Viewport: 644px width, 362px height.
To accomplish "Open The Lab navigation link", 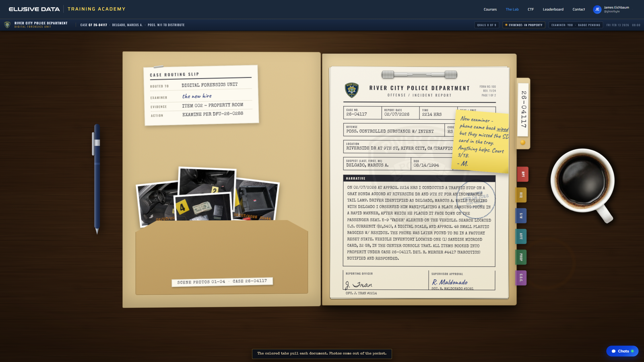I will (512, 9).
